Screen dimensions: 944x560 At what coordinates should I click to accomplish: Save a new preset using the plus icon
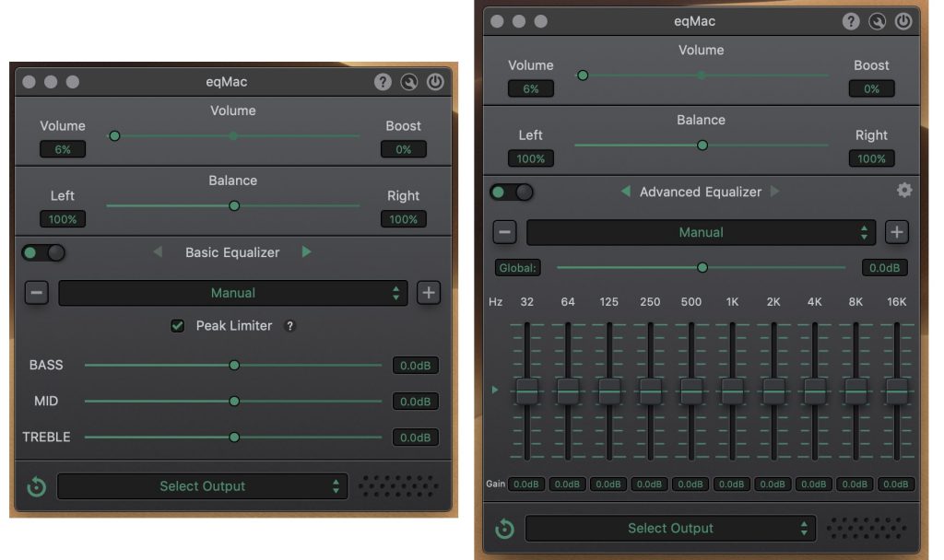tap(428, 292)
